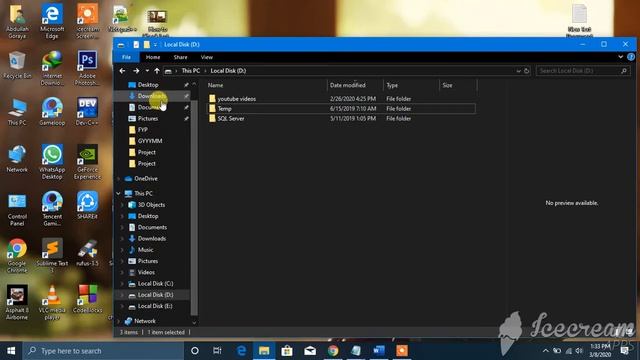Open the WhatsApp Desktop shortcut
The height and width of the screenshot is (360, 640).
[52, 162]
